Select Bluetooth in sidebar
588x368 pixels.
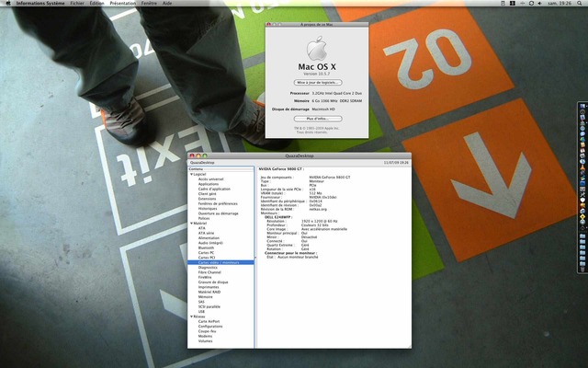point(206,247)
